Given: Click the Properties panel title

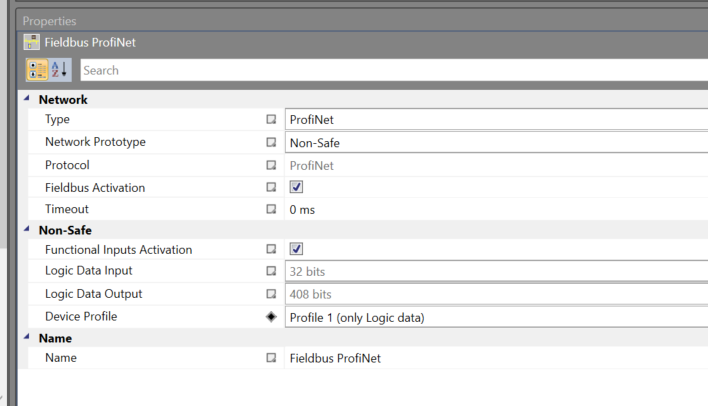Looking at the screenshot, I should click(x=49, y=21).
